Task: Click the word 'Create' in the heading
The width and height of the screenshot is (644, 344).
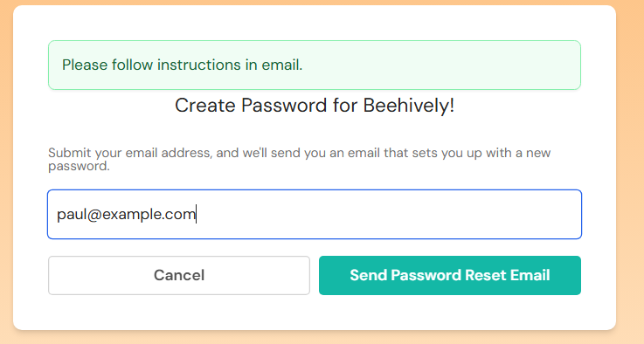Action: click(x=205, y=105)
